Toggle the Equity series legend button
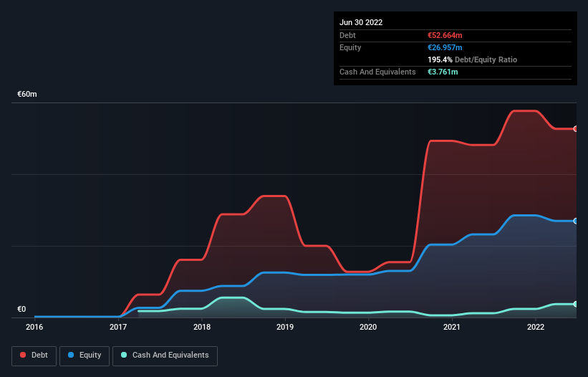588x377 pixels. tap(85, 355)
